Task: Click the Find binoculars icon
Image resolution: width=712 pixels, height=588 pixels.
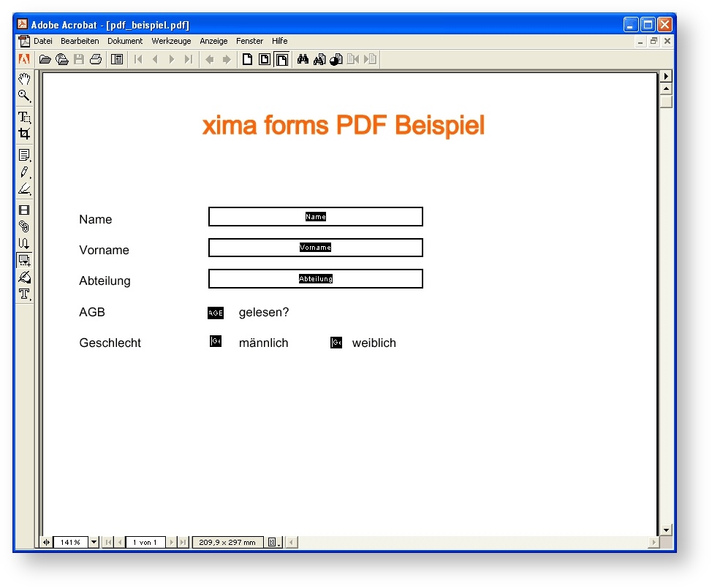Action: click(x=303, y=60)
